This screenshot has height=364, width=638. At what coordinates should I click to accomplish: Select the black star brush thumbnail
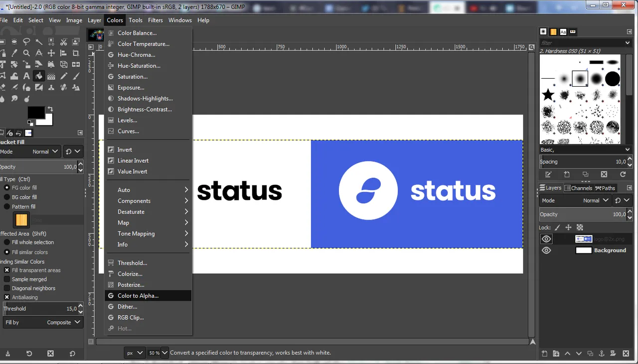click(x=548, y=95)
